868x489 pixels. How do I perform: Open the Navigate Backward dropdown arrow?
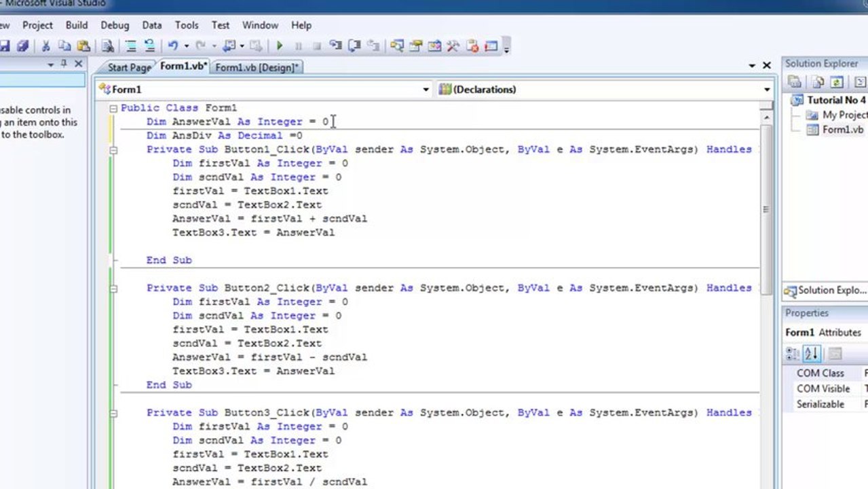pos(242,46)
